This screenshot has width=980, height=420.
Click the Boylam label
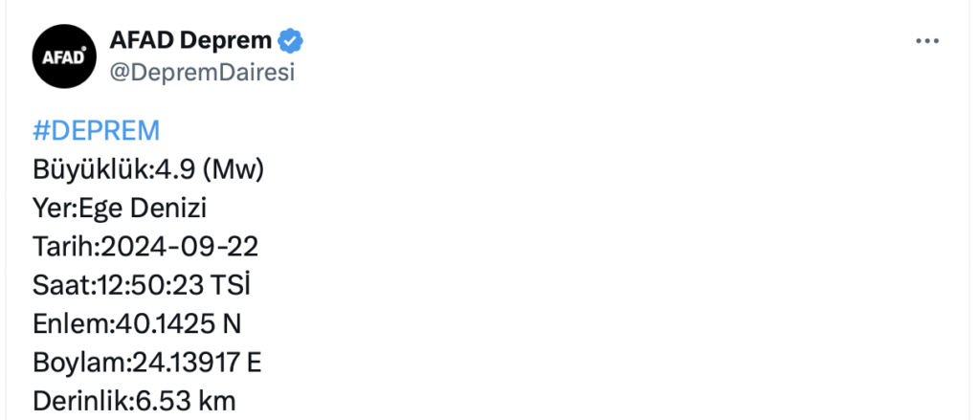click(78, 364)
